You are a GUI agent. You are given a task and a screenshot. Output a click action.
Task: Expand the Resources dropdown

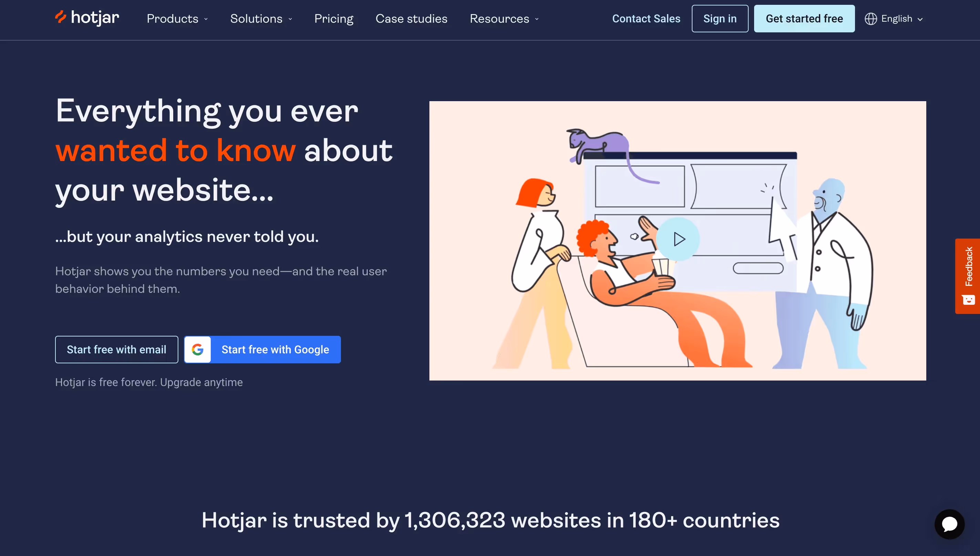pos(504,19)
